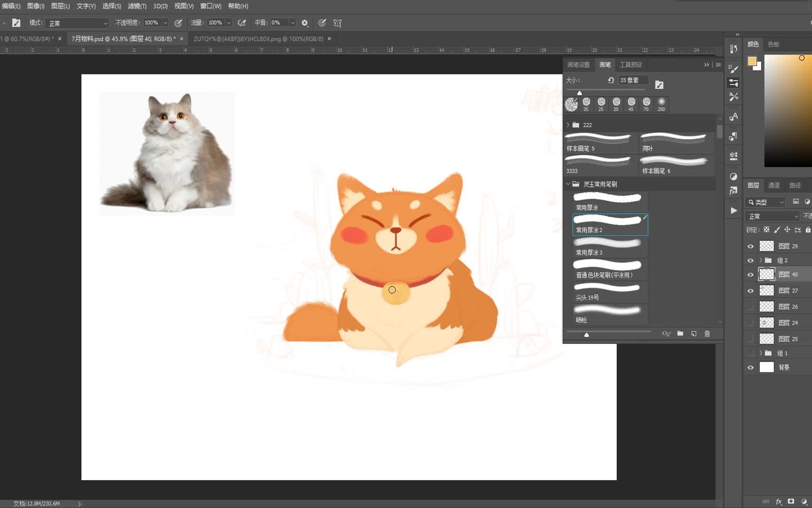This screenshot has height=508, width=812.
Task: Switch to 画笔设置 tab
Action: 578,64
